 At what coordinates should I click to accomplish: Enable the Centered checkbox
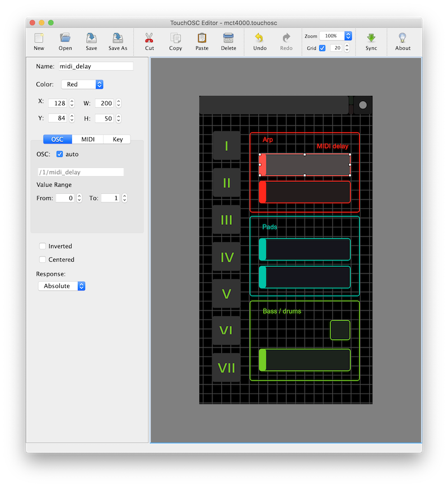(43, 259)
